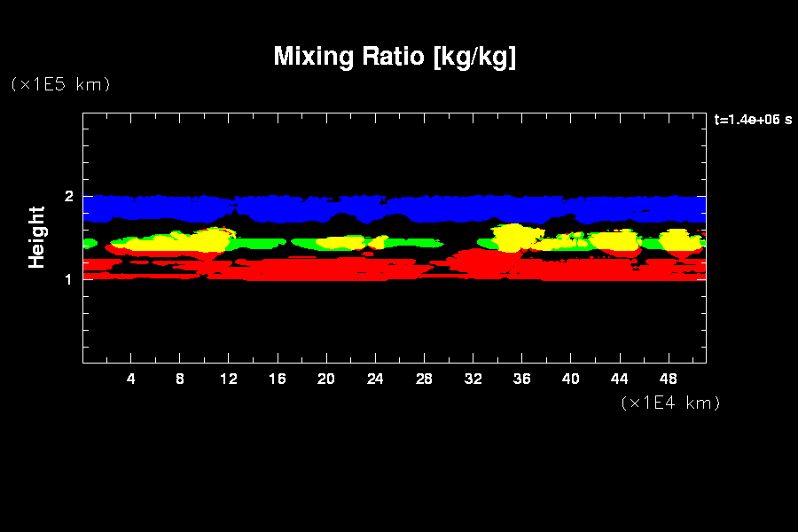Select the t=1.4e+06 s timestamp label
Viewport: 798px width, 532px height.
click(x=752, y=120)
